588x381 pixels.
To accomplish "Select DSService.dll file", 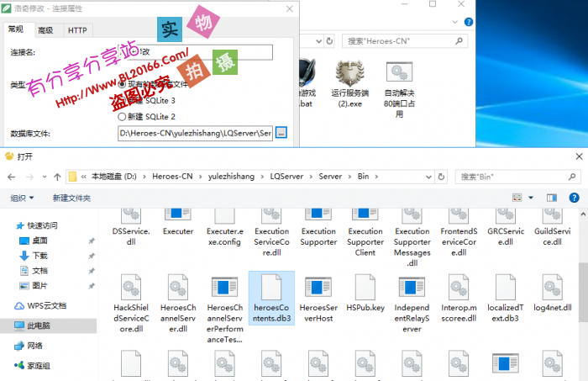I will point(131,227).
